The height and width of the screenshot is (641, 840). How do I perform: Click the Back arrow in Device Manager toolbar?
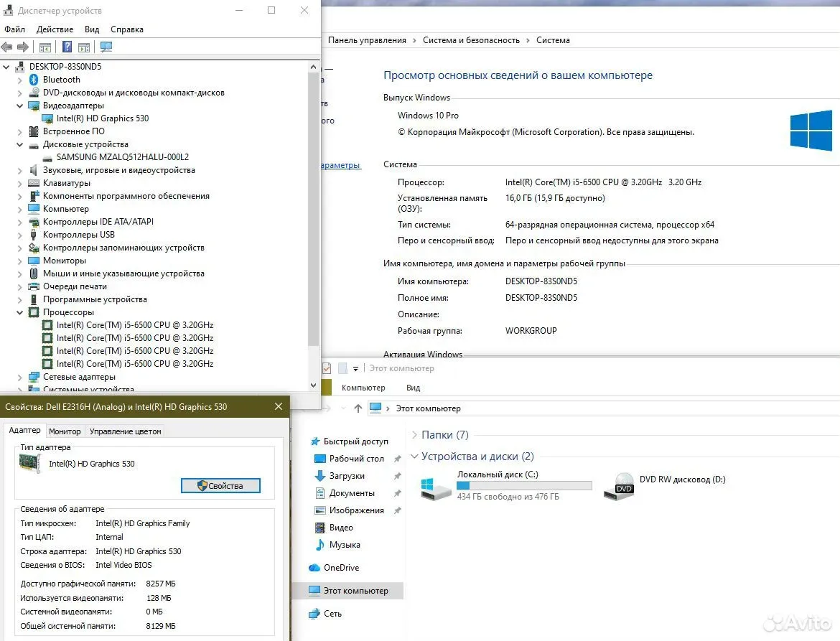click(x=7, y=47)
